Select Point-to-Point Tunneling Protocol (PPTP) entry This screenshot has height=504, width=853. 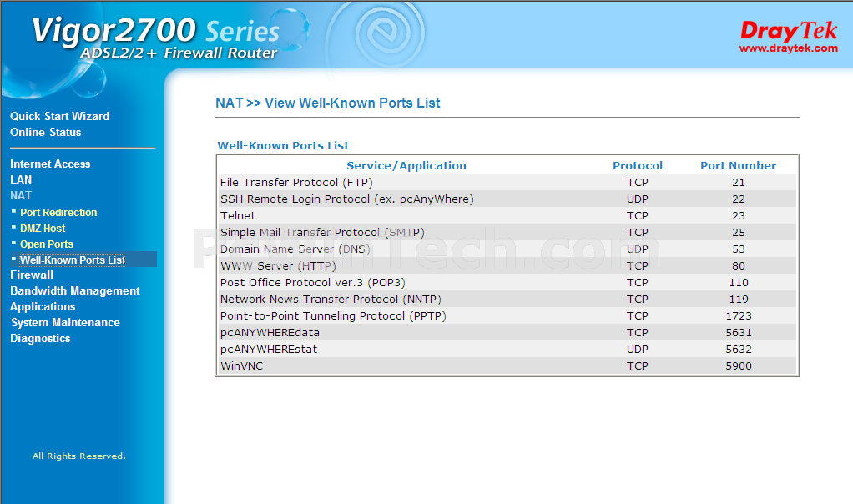[333, 316]
